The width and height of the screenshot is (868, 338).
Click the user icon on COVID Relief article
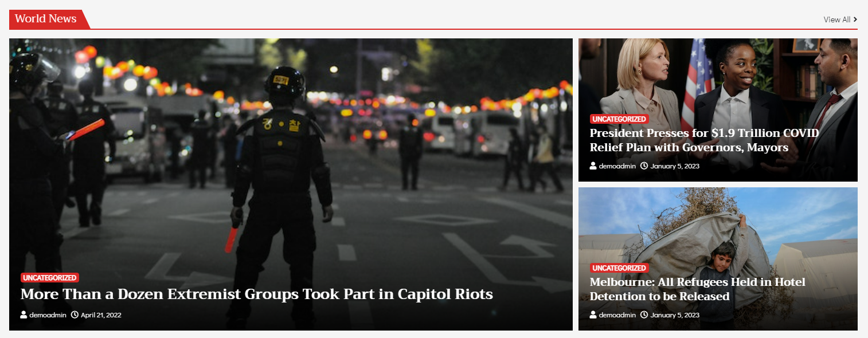[593, 166]
